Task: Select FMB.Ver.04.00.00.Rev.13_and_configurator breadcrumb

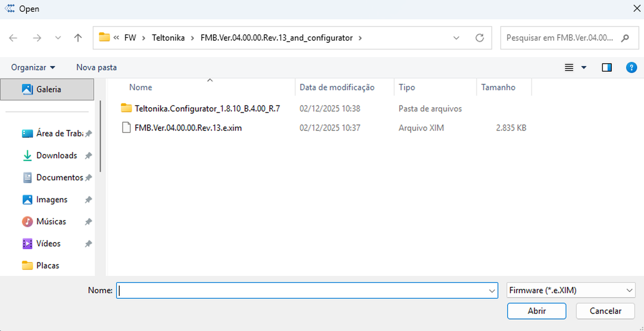Action: pyautogui.click(x=277, y=38)
